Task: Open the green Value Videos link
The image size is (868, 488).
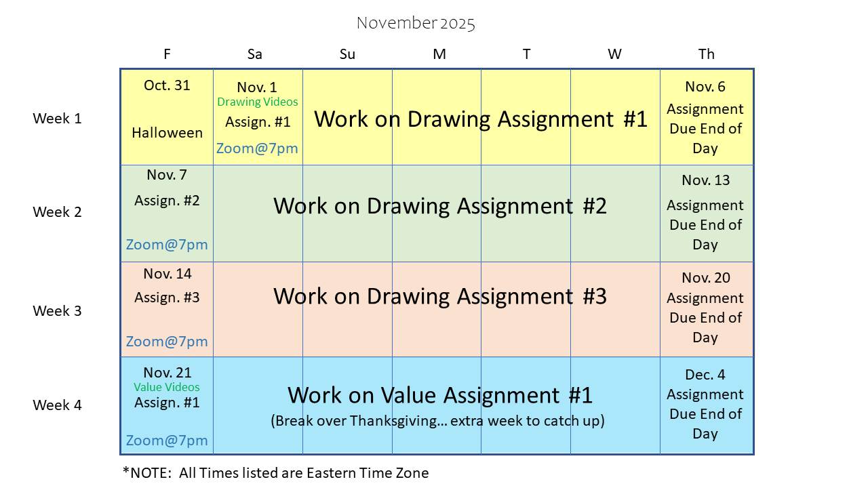Action: (x=167, y=388)
